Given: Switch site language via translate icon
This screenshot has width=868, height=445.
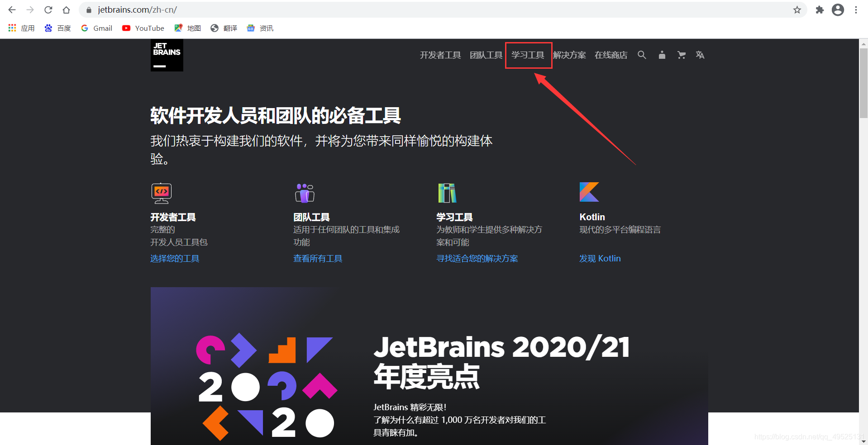Looking at the screenshot, I should point(700,55).
